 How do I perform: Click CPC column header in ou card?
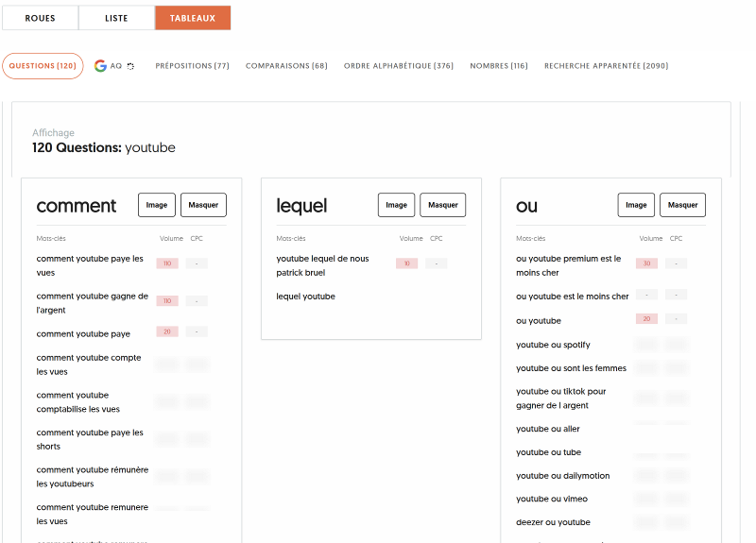[676, 239]
